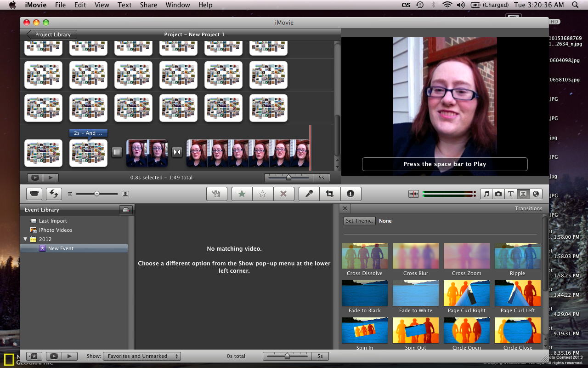The image size is (588, 368).
Task: Click the Set Theme button
Action: [x=360, y=221]
